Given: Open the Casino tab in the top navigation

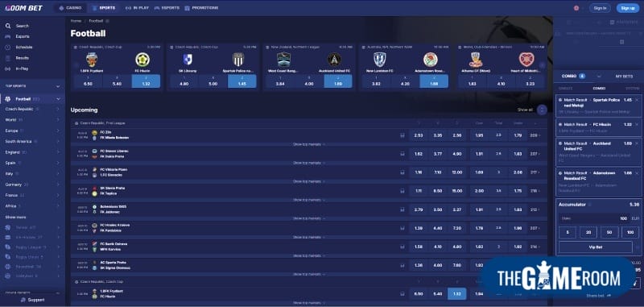Looking at the screenshot, I should [70, 8].
